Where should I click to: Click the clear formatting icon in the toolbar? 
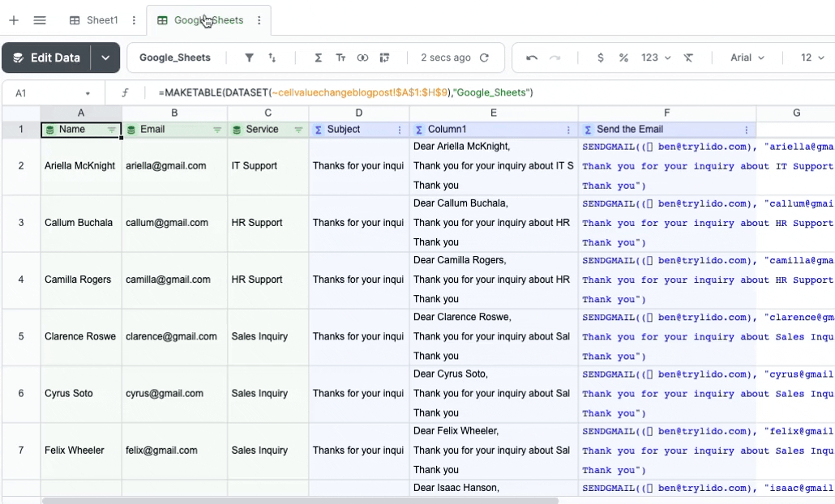[688, 58]
